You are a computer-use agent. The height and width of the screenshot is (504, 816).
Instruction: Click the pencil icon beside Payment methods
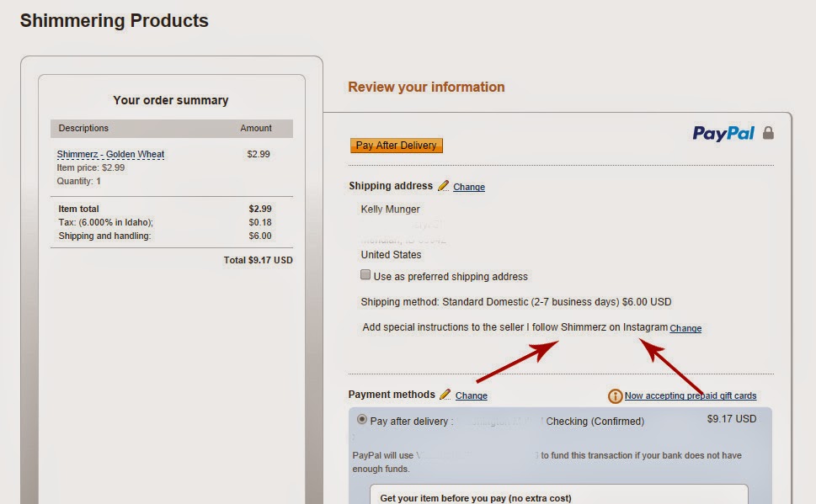click(445, 395)
